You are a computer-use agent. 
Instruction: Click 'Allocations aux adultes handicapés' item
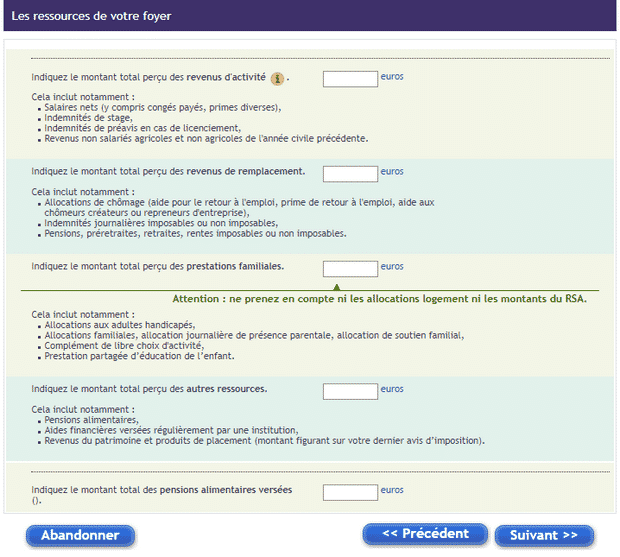(120, 325)
